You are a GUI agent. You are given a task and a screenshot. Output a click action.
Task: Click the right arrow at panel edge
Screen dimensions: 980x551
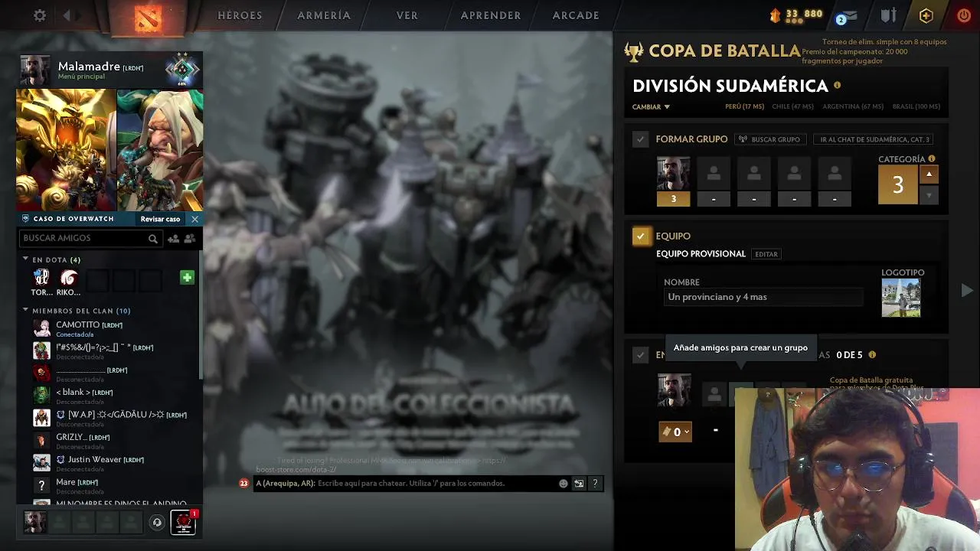pyautogui.click(x=967, y=291)
